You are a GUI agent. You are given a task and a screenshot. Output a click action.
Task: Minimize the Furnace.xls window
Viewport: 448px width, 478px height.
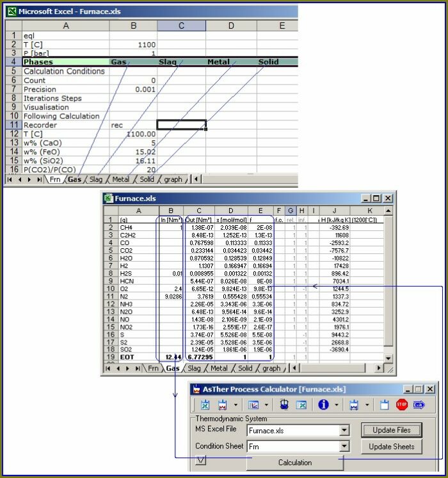pyautogui.click(x=365, y=198)
